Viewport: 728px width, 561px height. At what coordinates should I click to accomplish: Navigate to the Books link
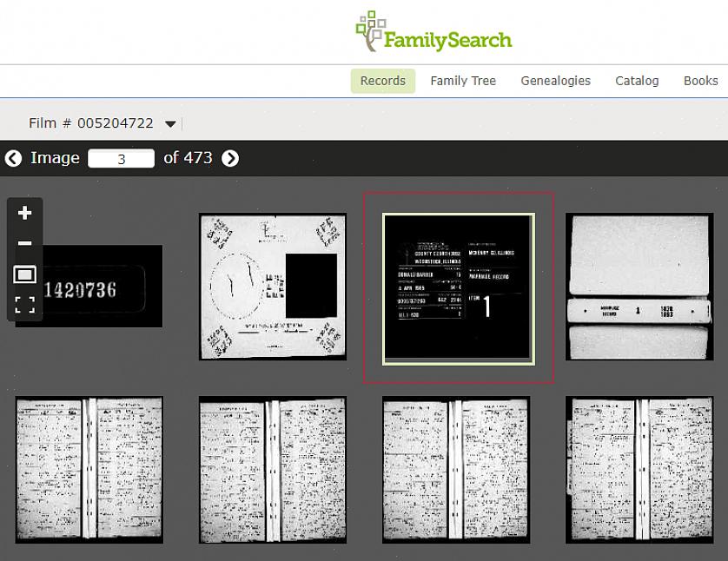[x=700, y=81]
